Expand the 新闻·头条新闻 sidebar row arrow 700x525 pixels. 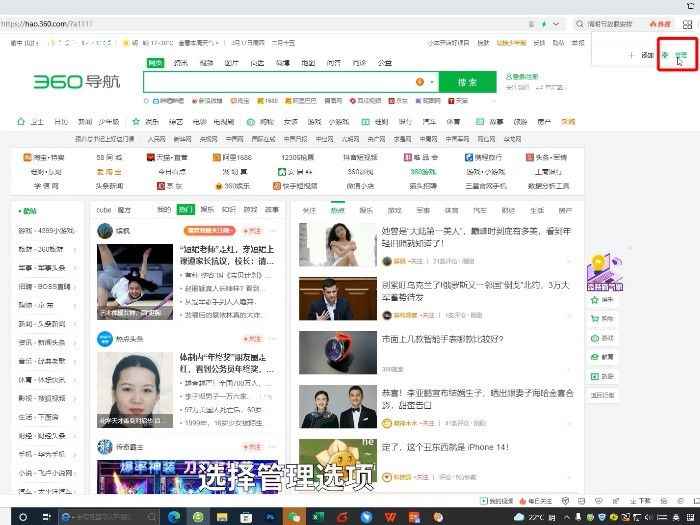[75, 324]
